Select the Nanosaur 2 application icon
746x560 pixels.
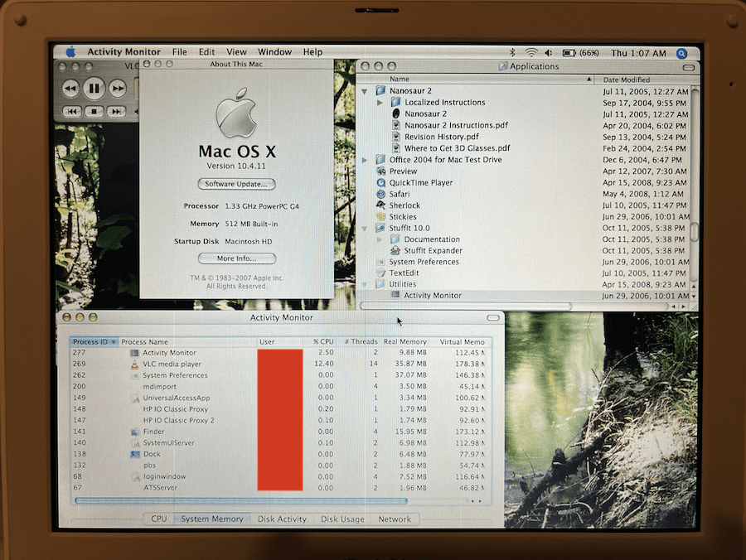coord(395,113)
